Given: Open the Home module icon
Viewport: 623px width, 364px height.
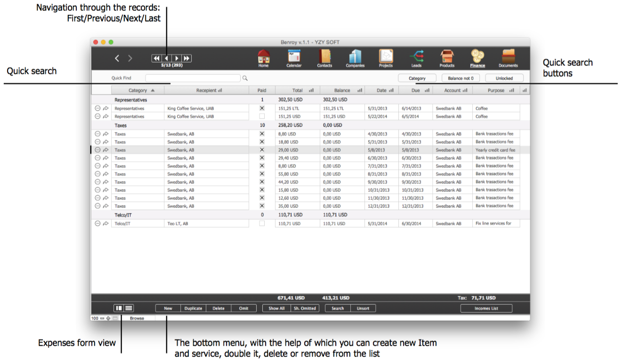Looking at the screenshot, I should [263, 57].
